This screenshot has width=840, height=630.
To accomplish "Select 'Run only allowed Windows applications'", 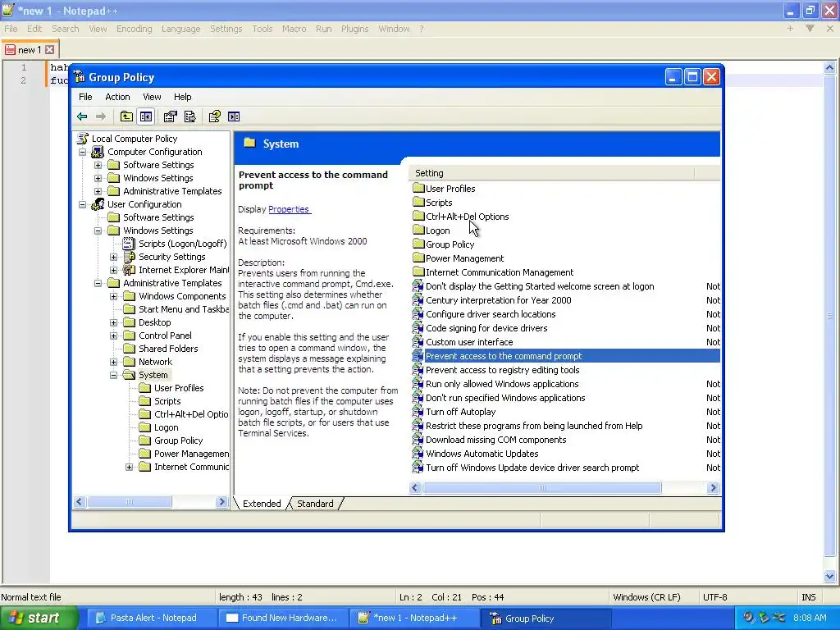I will (x=502, y=384).
